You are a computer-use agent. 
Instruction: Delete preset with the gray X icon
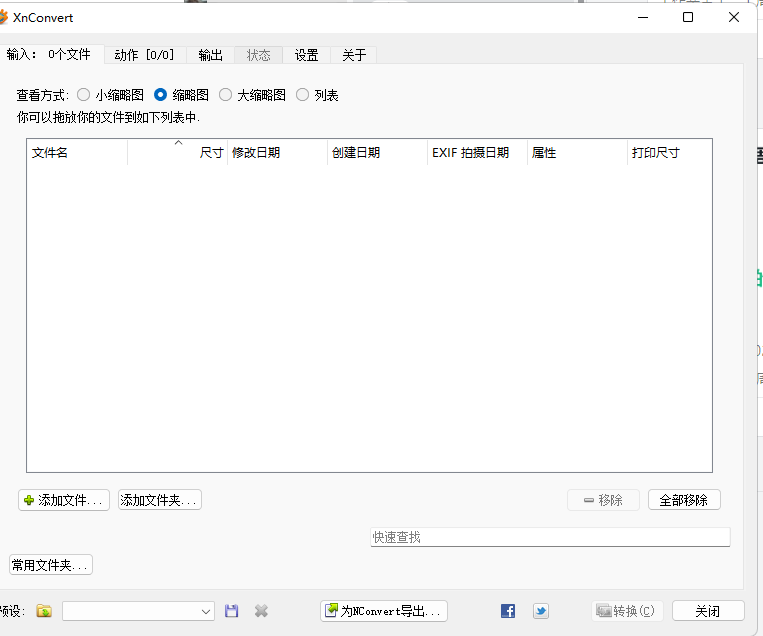click(x=261, y=611)
